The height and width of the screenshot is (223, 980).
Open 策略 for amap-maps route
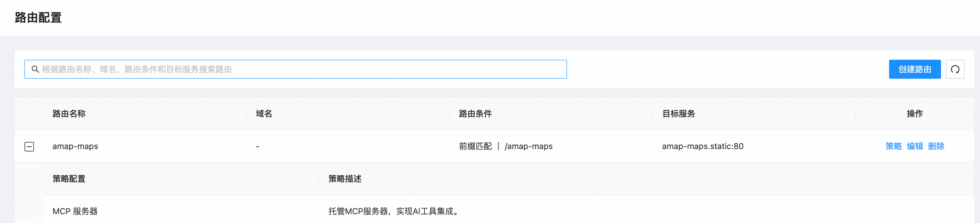(893, 146)
